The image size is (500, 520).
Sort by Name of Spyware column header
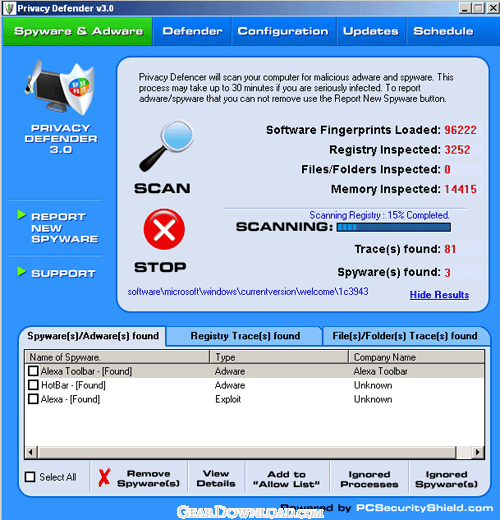[117, 357]
